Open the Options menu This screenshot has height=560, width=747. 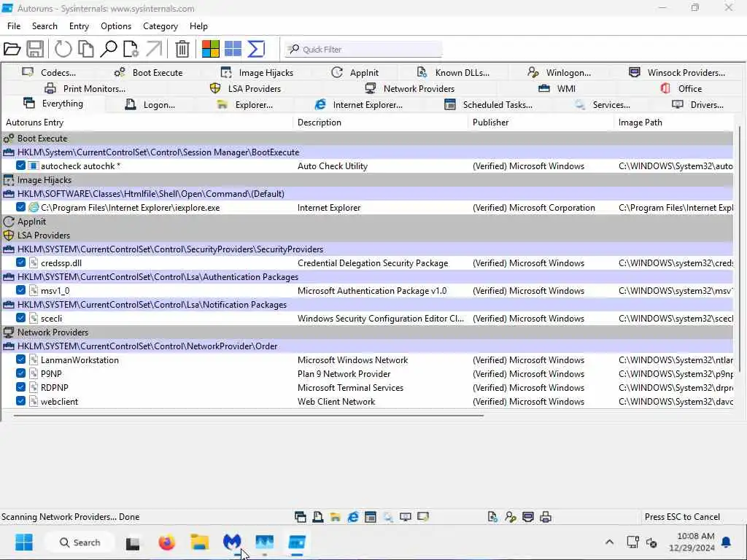click(116, 26)
